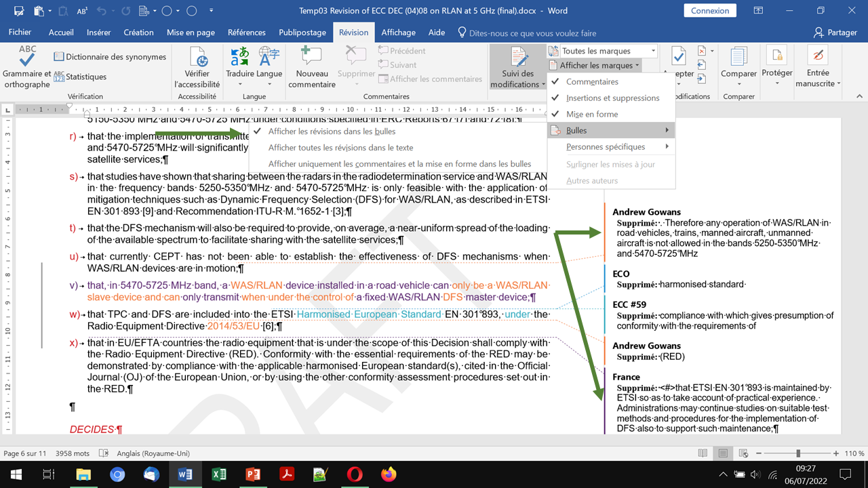Open Excel from the taskbar
This screenshot has height=488, width=868.
point(219,474)
